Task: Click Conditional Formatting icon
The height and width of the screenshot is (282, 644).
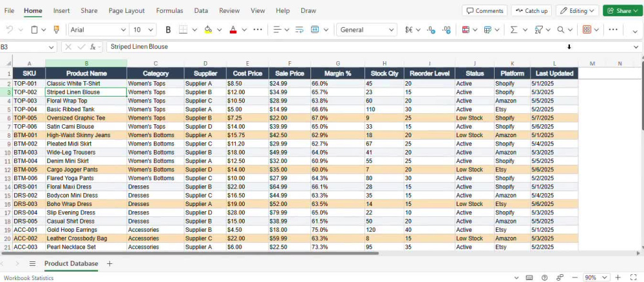Action: pos(466,30)
